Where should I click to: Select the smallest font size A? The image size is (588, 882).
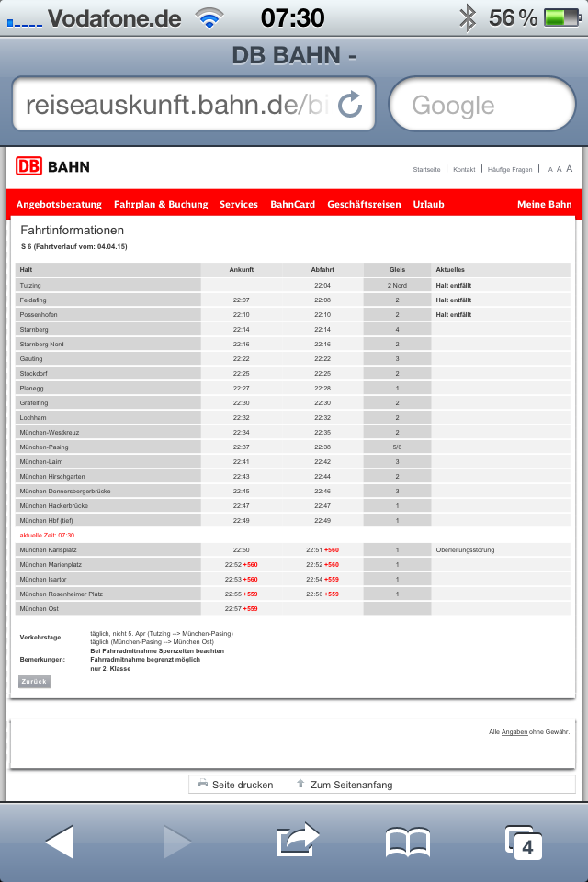pyautogui.click(x=550, y=169)
